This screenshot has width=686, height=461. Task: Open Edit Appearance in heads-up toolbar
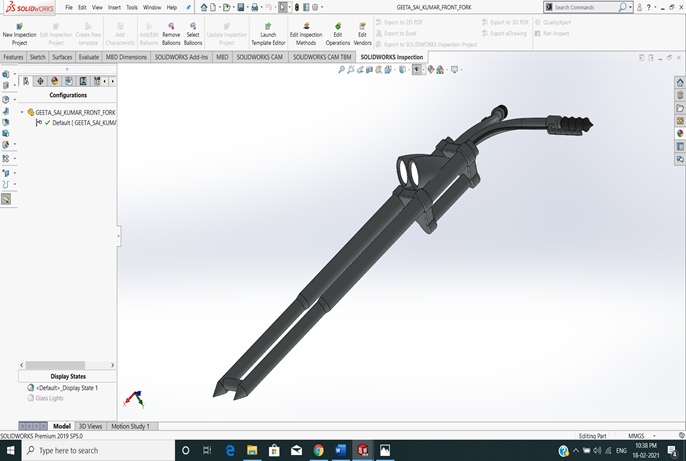pos(431,70)
